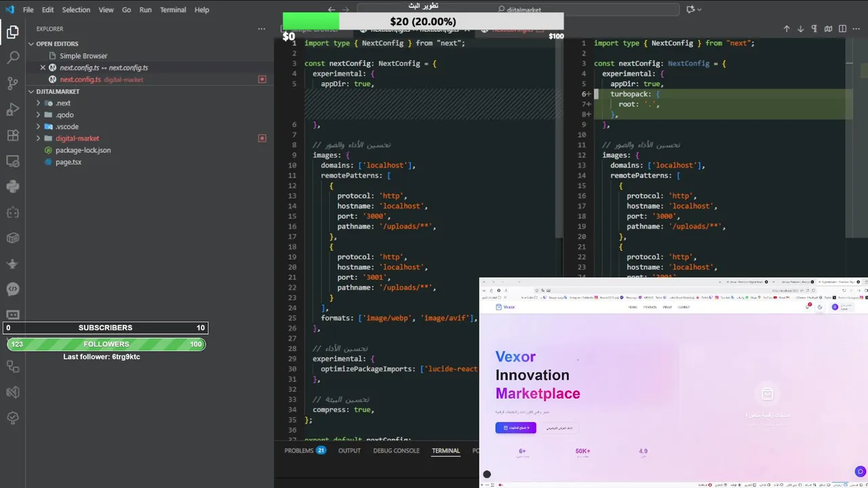Open the File menu
The height and width of the screenshot is (488, 868).
28,9
